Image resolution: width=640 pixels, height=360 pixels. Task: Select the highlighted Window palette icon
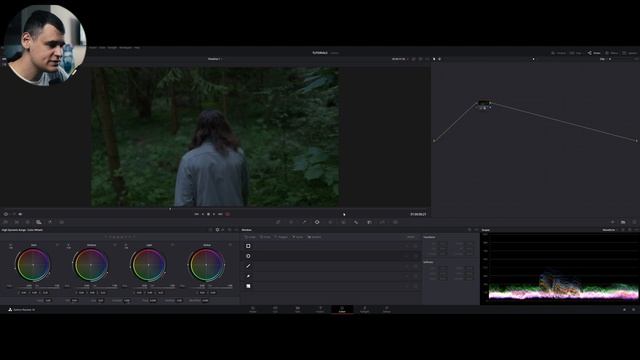tap(317, 222)
